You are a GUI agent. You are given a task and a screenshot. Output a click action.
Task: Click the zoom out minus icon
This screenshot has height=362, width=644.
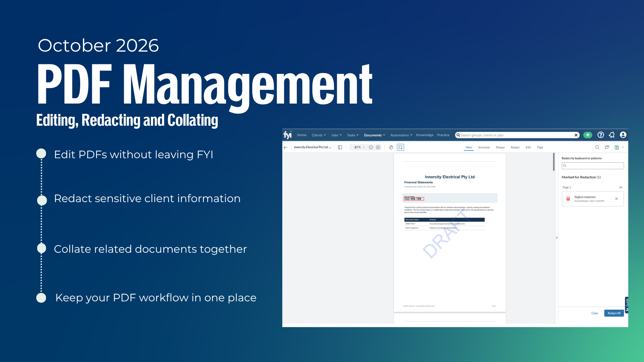(371, 147)
